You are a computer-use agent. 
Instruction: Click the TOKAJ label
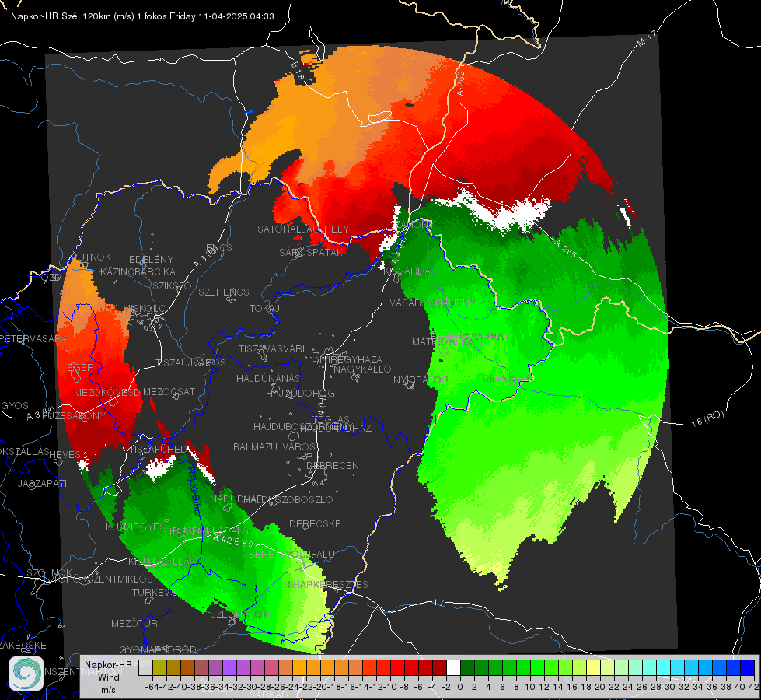(x=264, y=309)
